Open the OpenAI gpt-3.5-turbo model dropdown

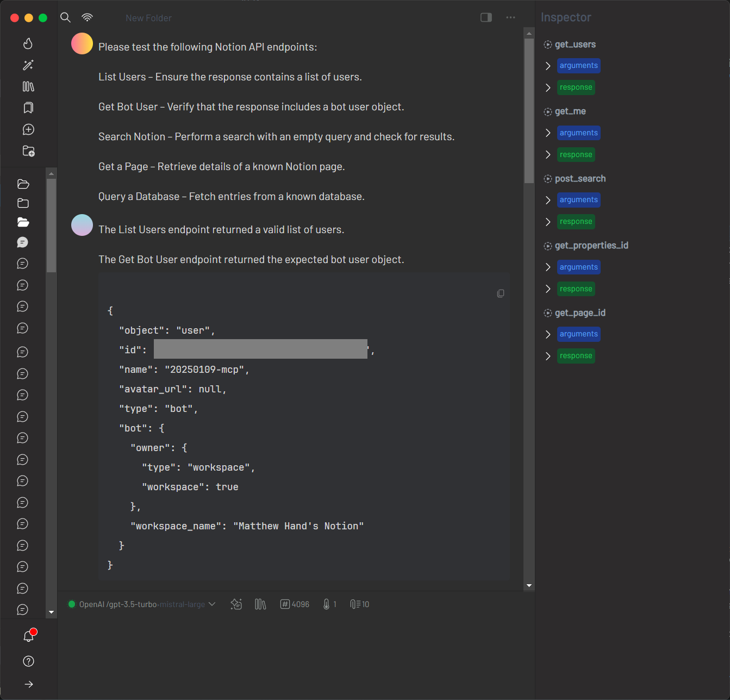click(141, 604)
